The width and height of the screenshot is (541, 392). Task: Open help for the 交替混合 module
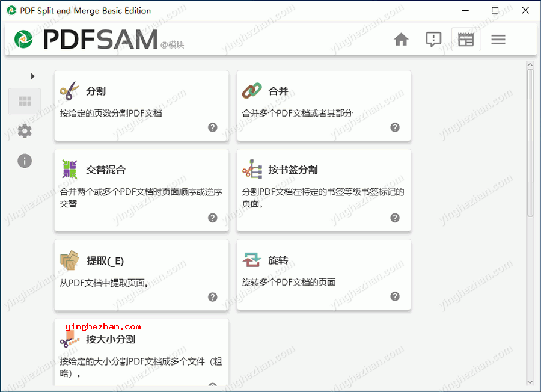(213, 218)
